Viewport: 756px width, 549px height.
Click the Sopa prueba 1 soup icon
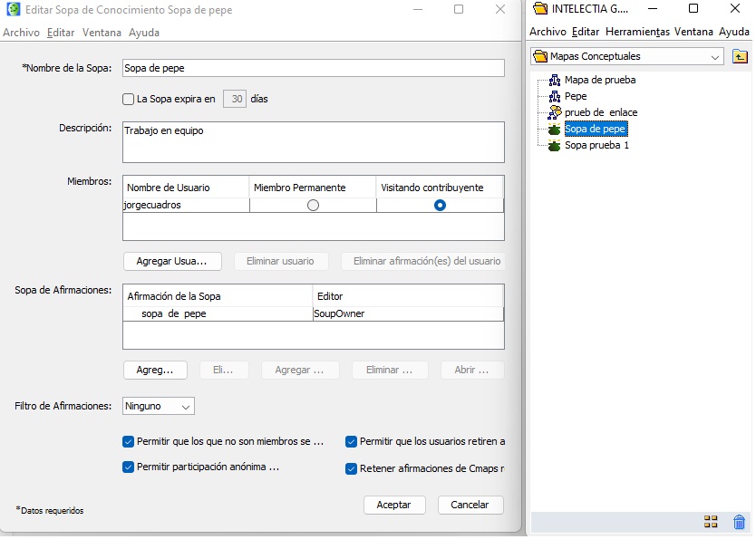point(555,145)
